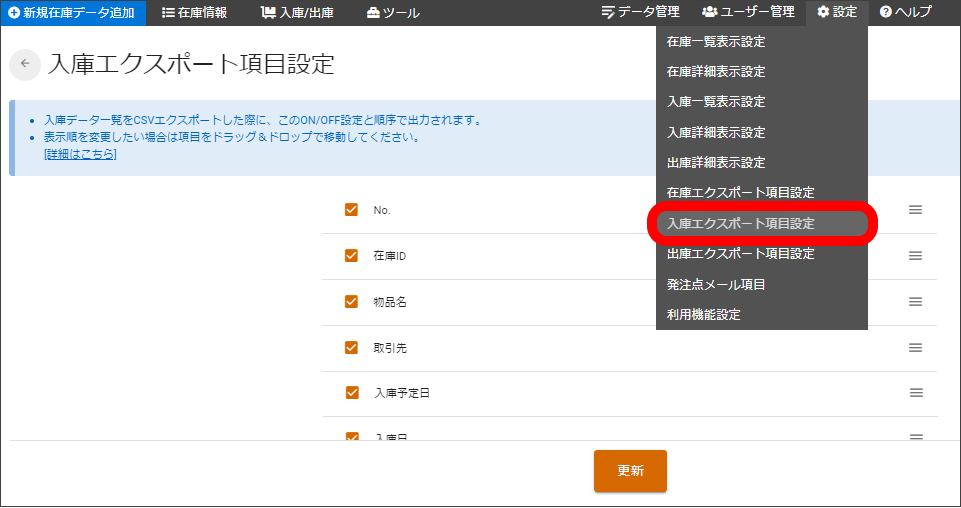
Task: Select 発注点メール項目 menu entry
Action: [x=716, y=285]
